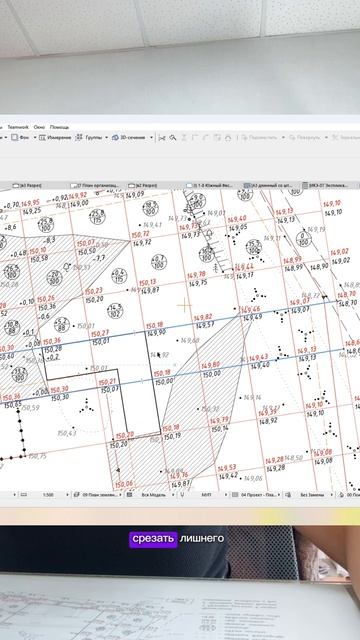Open the Помощь menu
The height and width of the screenshot is (640, 360).
(60, 127)
